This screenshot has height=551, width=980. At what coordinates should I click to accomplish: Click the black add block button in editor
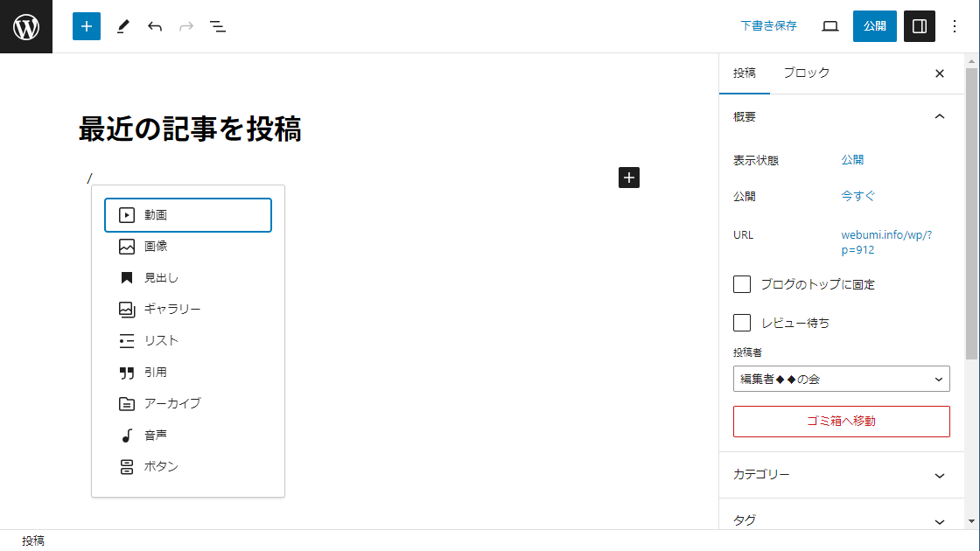(629, 178)
